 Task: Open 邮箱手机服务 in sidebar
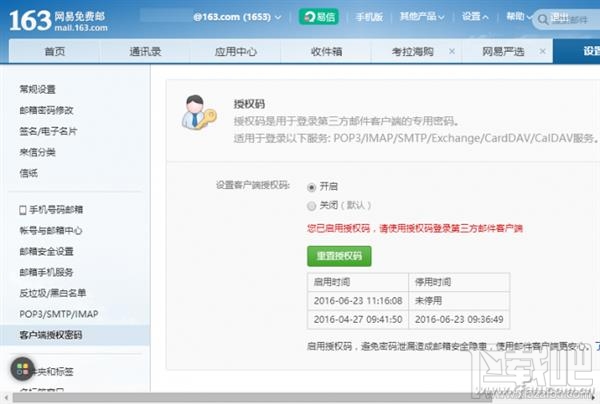coord(46,272)
